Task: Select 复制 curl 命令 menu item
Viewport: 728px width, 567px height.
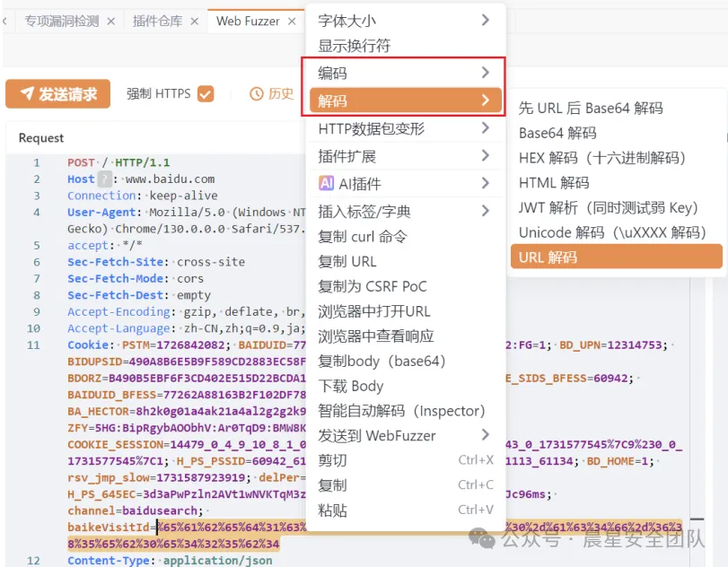Action: point(363,237)
